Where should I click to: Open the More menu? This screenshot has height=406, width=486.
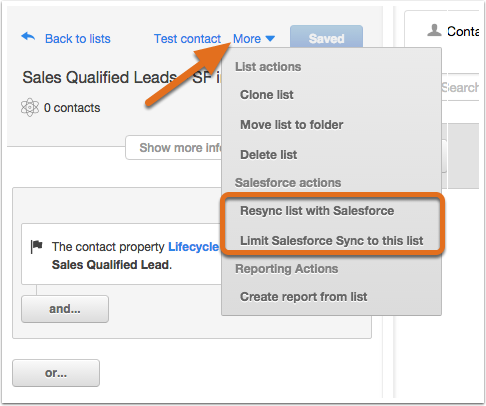pyautogui.click(x=254, y=39)
